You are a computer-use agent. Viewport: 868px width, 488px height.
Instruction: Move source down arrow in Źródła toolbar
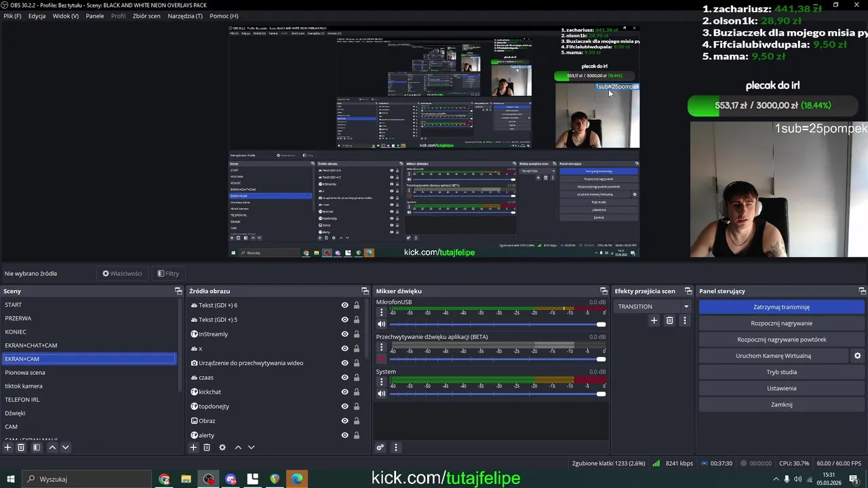pos(251,447)
